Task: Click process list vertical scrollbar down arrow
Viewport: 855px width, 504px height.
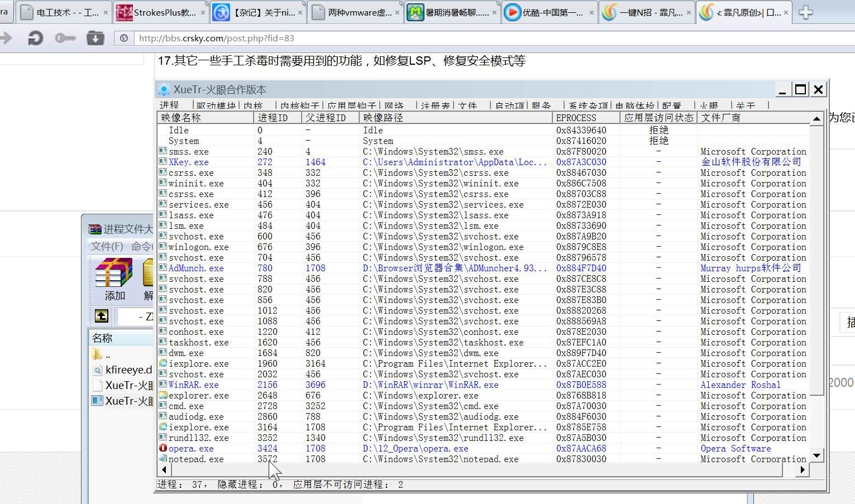Action: coord(816,455)
